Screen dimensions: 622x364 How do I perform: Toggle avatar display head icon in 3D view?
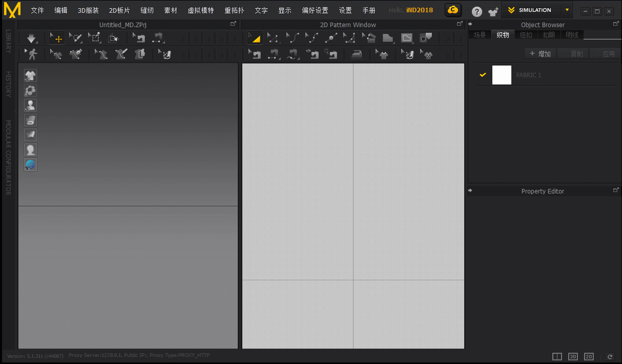31,150
